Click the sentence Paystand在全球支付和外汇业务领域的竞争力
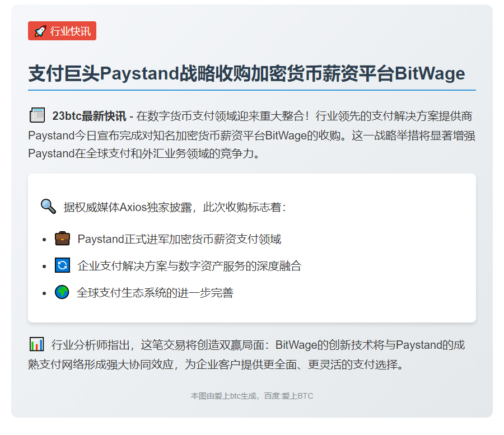Viewport: 504px width, 435px height. coord(144,153)
